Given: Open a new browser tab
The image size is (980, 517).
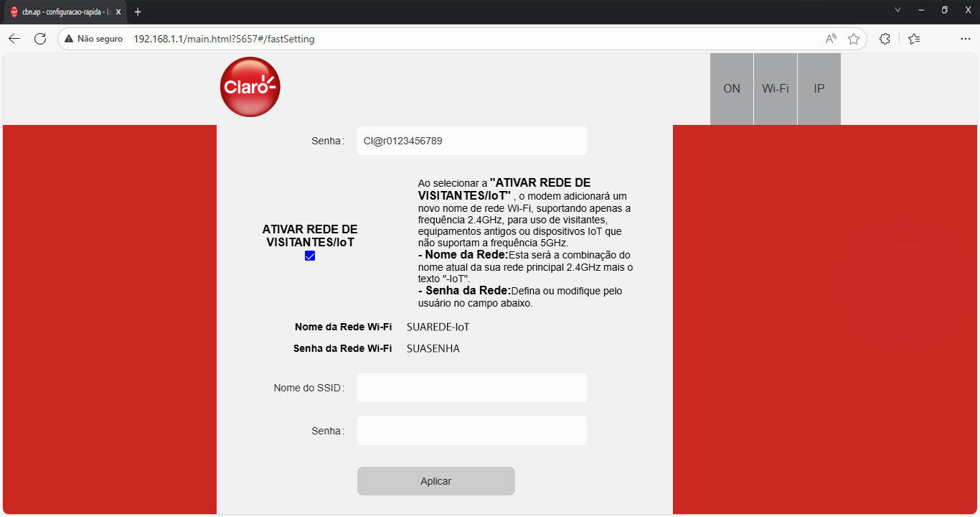Looking at the screenshot, I should point(138,12).
